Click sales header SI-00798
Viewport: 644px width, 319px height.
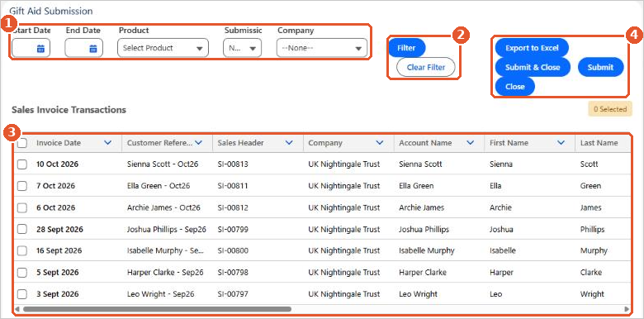coord(233,272)
